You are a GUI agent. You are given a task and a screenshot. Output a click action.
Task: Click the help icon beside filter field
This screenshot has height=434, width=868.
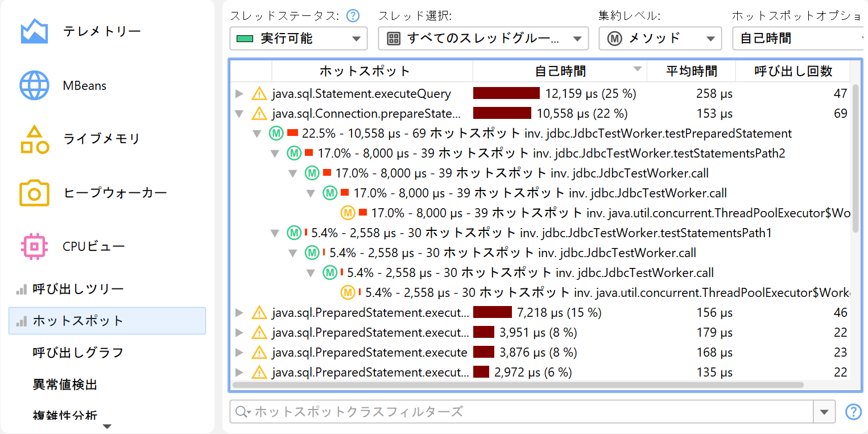pos(853,411)
